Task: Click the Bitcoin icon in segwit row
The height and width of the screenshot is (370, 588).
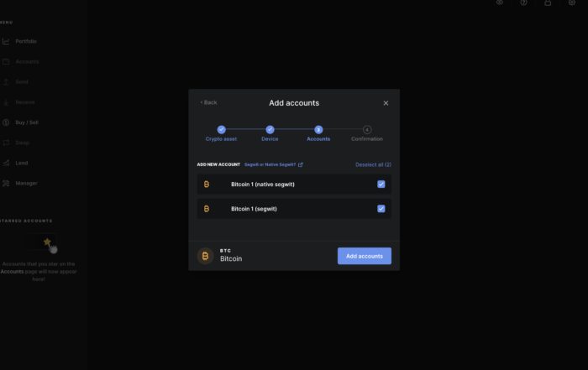Action: 207,208
